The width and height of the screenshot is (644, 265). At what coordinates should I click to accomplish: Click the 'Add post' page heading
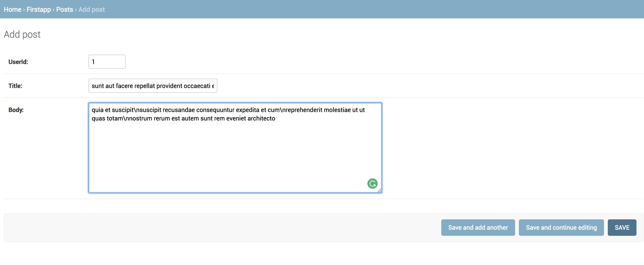[x=22, y=34]
